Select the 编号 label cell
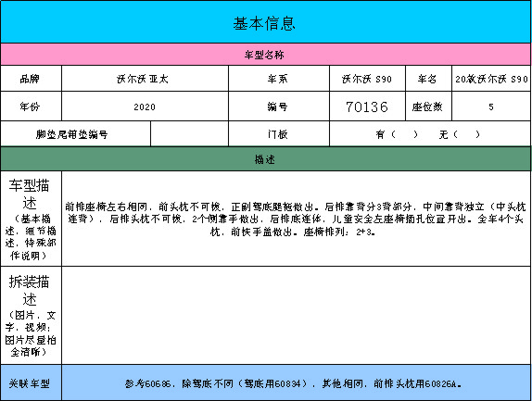This screenshot has height=401, width=532. [279, 107]
